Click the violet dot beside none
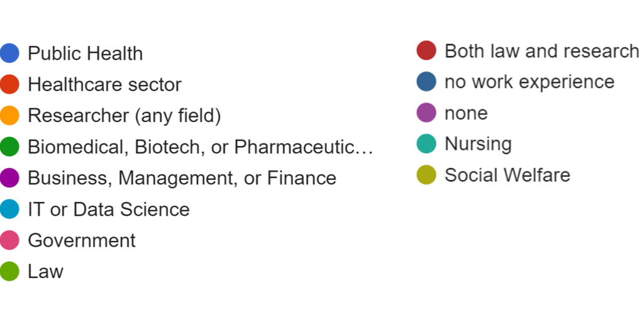This screenshot has width=644, height=314. (x=426, y=113)
